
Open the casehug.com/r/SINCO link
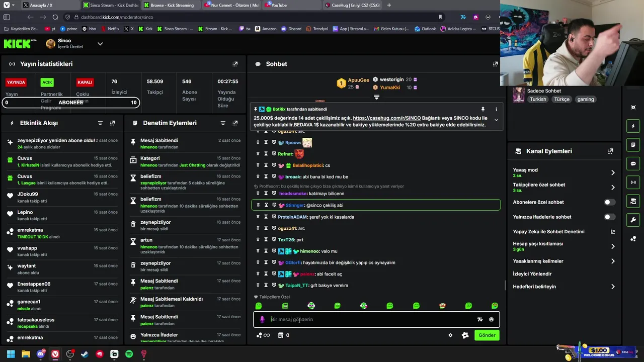tap(387, 118)
